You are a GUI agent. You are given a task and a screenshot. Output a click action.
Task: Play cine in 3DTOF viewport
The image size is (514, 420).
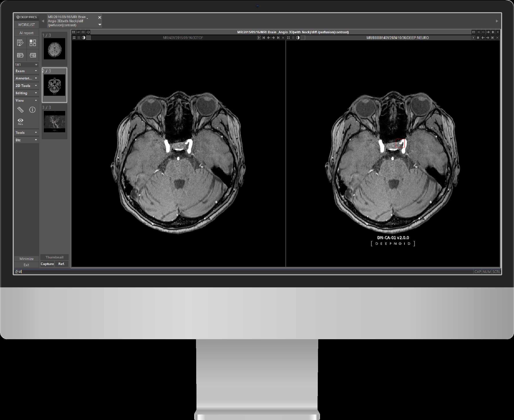pyautogui.click(x=259, y=38)
